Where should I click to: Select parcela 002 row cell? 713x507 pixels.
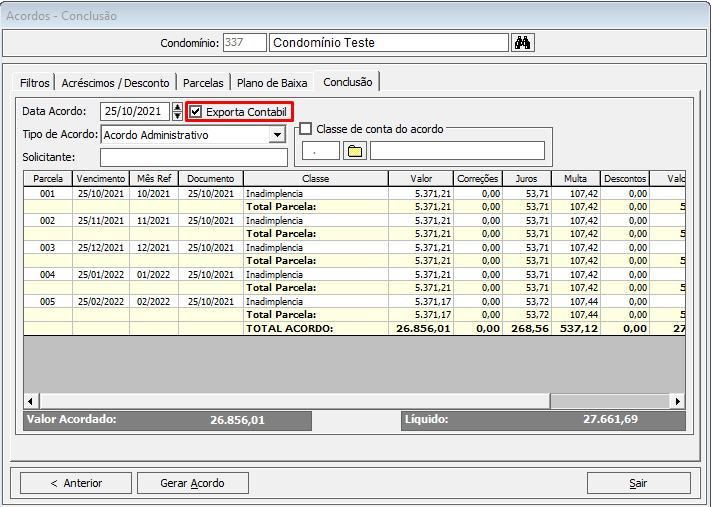(x=48, y=221)
